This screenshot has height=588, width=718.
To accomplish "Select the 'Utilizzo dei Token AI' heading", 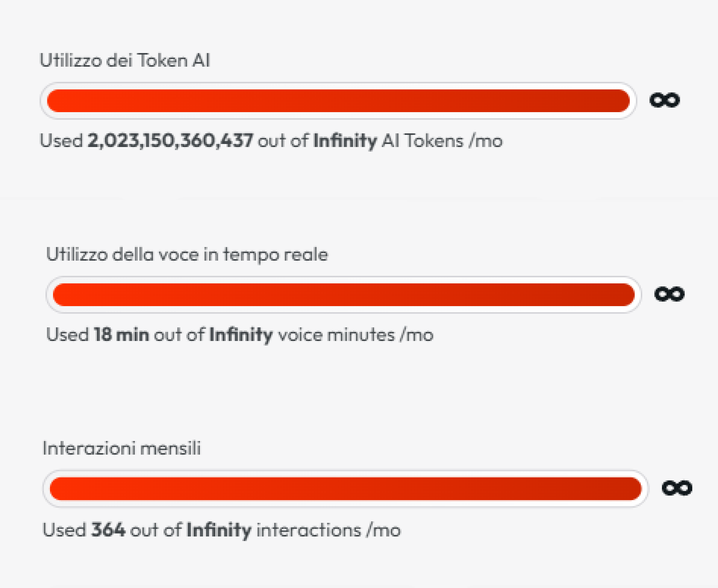I will 125,61.
